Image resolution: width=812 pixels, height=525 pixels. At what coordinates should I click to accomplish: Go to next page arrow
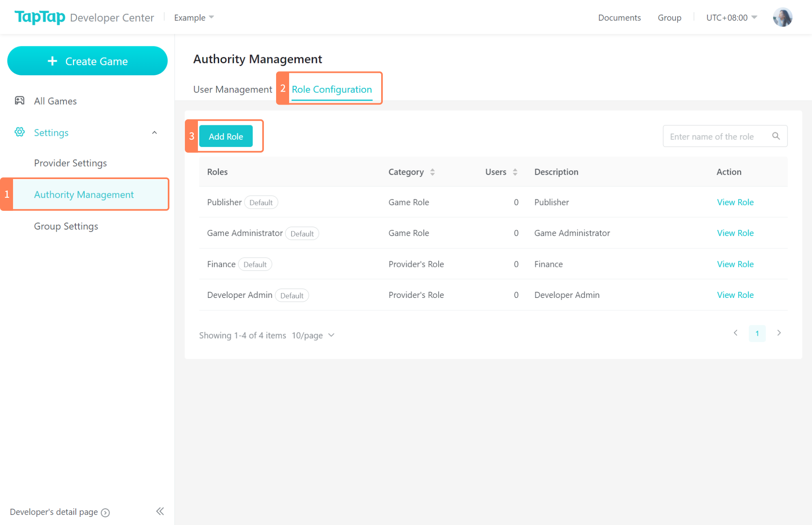click(779, 333)
